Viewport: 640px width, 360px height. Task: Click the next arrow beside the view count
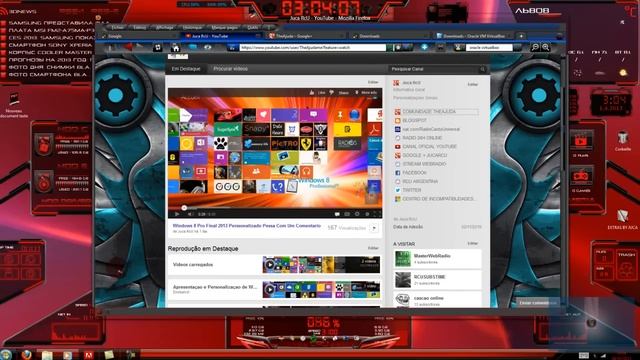click(x=374, y=228)
